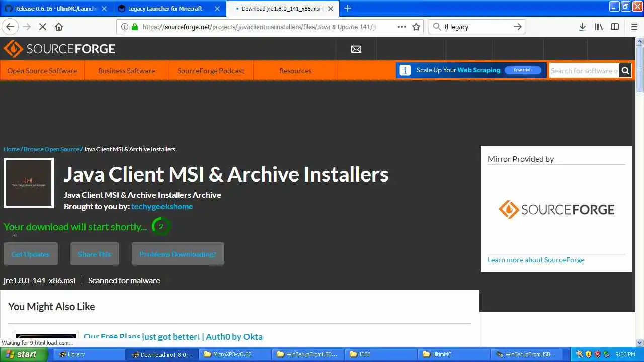Image resolution: width=644 pixels, height=362 pixels.
Task: Open the techygeekshome author link
Action: tap(162, 206)
